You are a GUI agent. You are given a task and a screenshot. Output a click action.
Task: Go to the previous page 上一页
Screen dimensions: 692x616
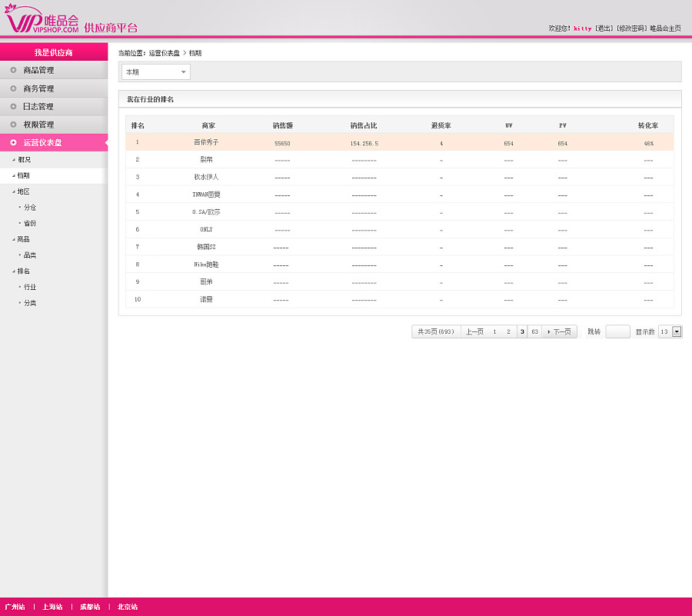(x=475, y=331)
